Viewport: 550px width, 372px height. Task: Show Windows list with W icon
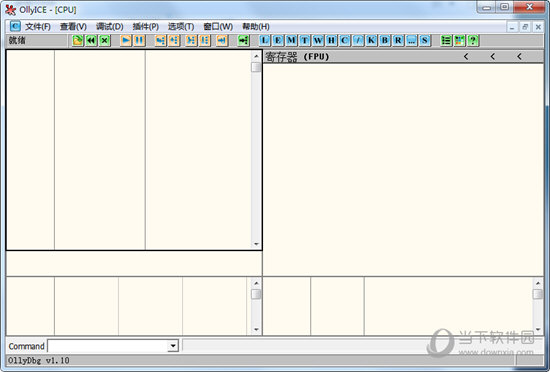click(318, 41)
